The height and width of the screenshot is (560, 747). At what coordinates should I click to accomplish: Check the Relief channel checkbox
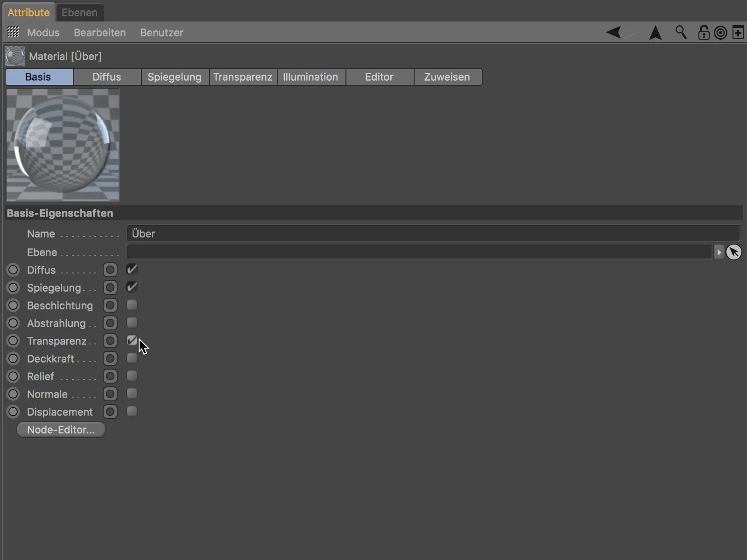coord(132,376)
